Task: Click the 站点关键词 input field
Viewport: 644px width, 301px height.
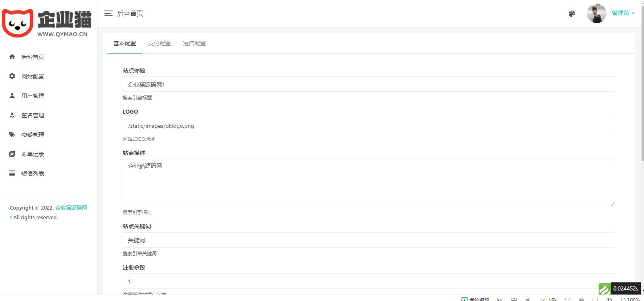Action: [369, 240]
